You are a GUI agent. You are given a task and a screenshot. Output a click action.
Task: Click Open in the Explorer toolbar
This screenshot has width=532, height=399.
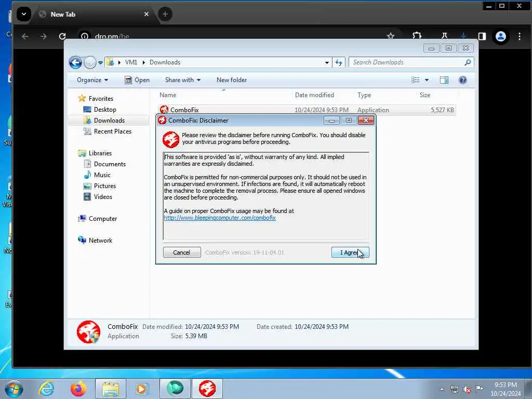137,80
